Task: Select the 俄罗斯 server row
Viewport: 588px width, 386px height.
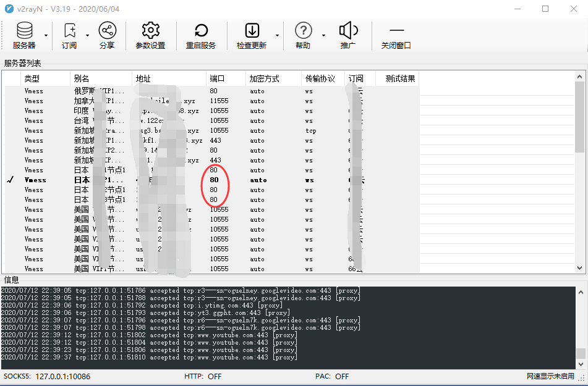Action: tap(212, 91)
